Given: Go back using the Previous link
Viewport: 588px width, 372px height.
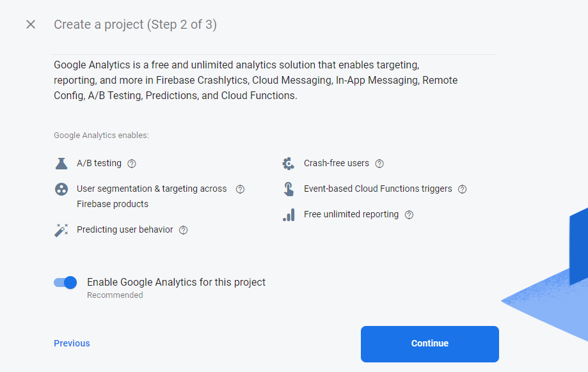Looking at the screenshot, I should [x=72, y=343].
